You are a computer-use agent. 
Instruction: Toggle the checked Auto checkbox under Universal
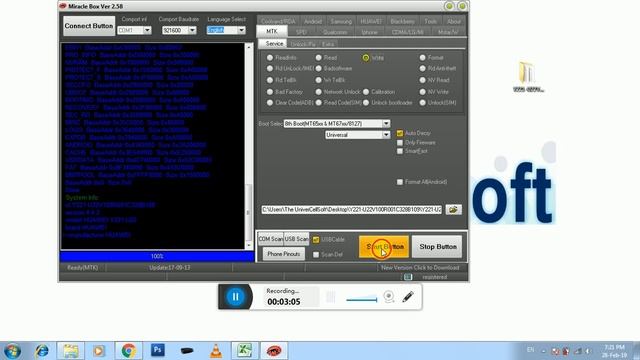400,133
